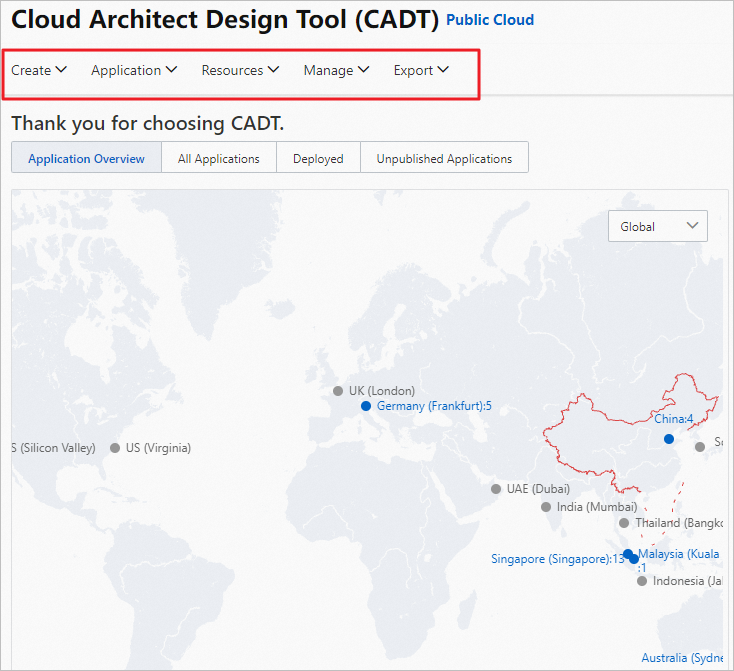This screenshot has height=671, width=734.
Task: Click the Indonesia region label
Action: point(687,581)
